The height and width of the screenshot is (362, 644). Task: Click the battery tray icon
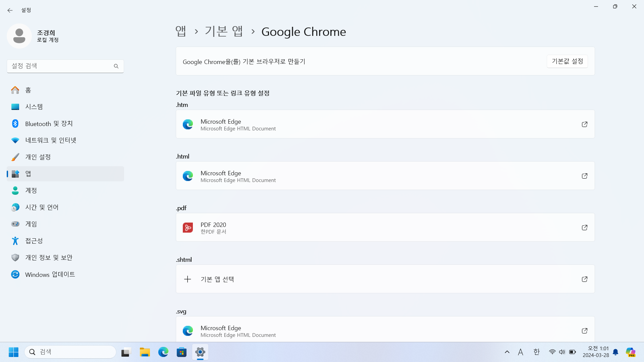click(x=573, y=352)
